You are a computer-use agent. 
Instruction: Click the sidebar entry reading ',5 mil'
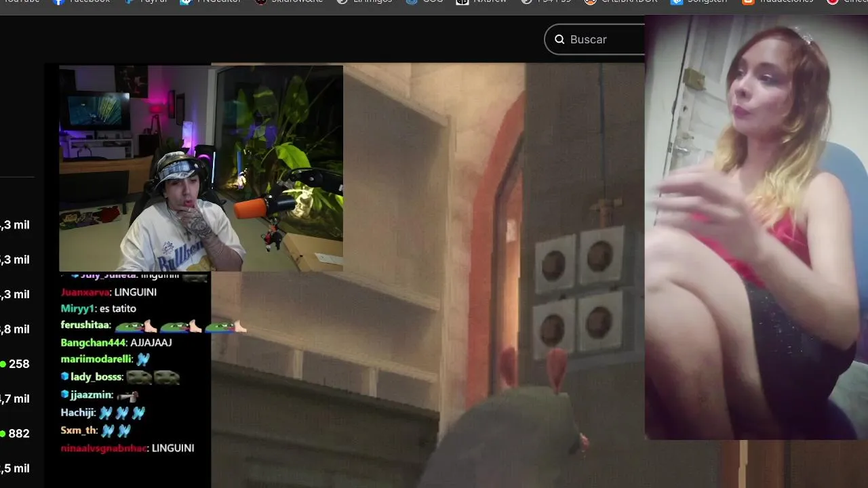(15, 468)
